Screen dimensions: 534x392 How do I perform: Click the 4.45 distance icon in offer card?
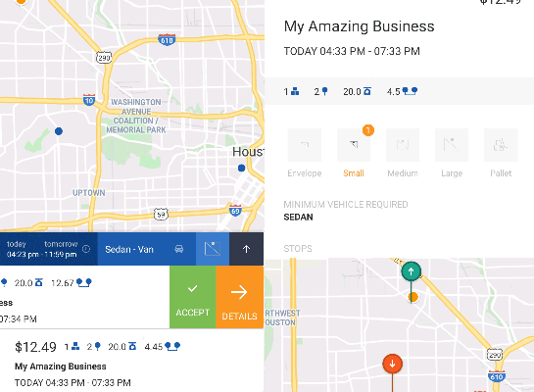[172, 347]
